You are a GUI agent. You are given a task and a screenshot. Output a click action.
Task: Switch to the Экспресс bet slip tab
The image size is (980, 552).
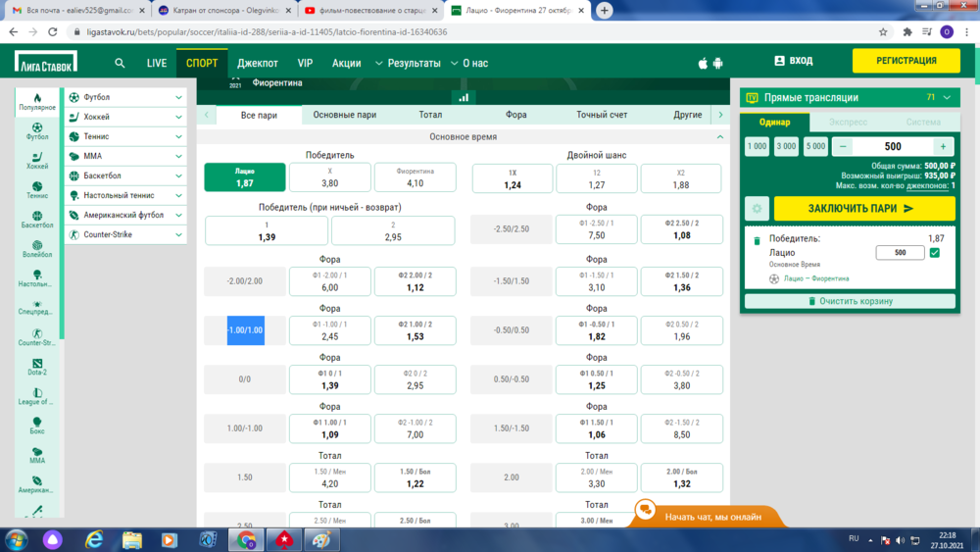click(848, 123)
